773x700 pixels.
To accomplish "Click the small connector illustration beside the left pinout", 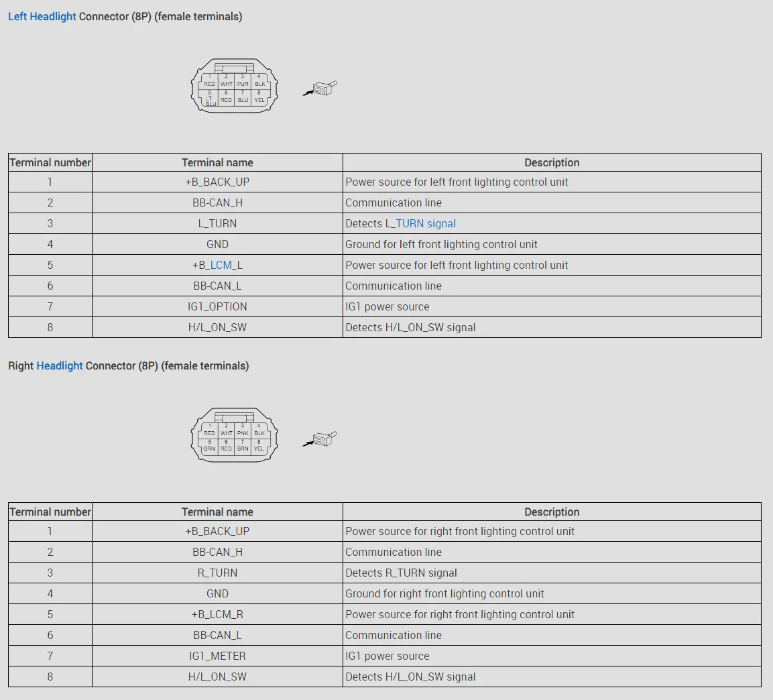I will pos(320,89).
